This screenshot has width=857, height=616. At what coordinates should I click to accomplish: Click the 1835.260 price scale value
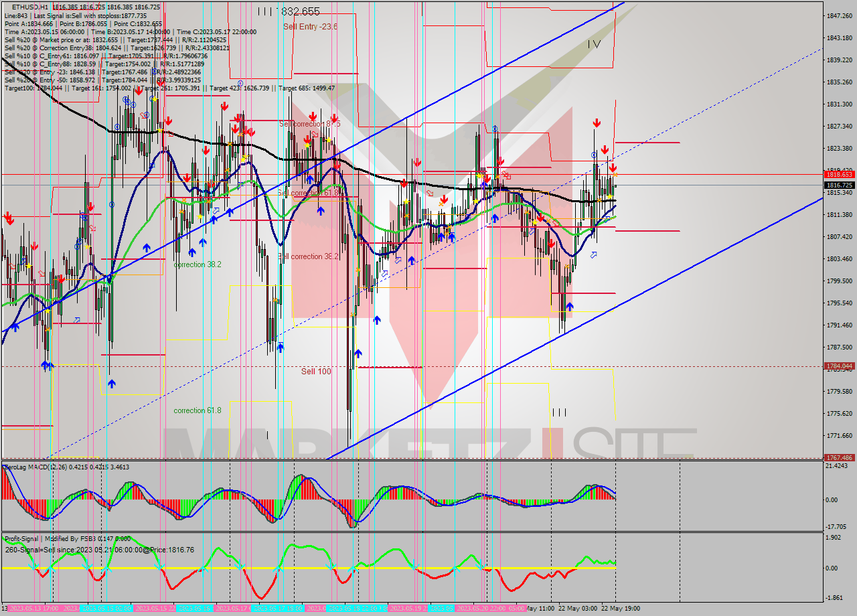coord(840,82)
